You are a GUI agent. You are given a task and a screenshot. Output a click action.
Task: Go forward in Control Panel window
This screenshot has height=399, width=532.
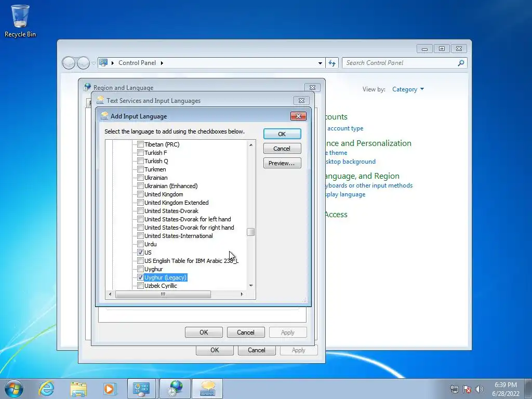(x=83, y=63)
